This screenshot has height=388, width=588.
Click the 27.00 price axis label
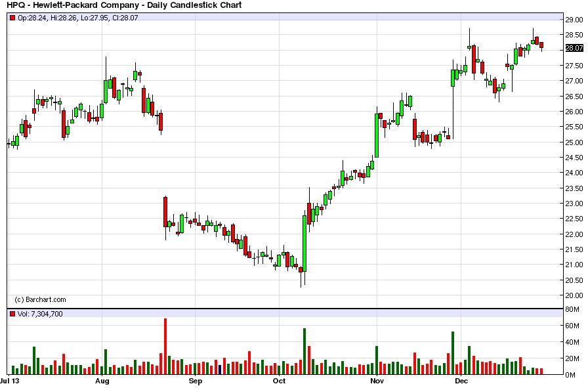(574, 81)
